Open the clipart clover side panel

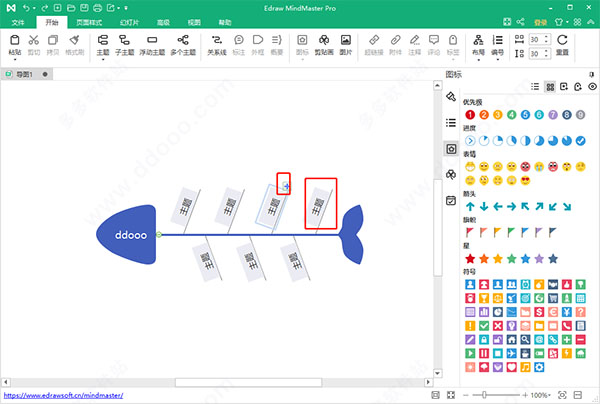pos(451,175)
